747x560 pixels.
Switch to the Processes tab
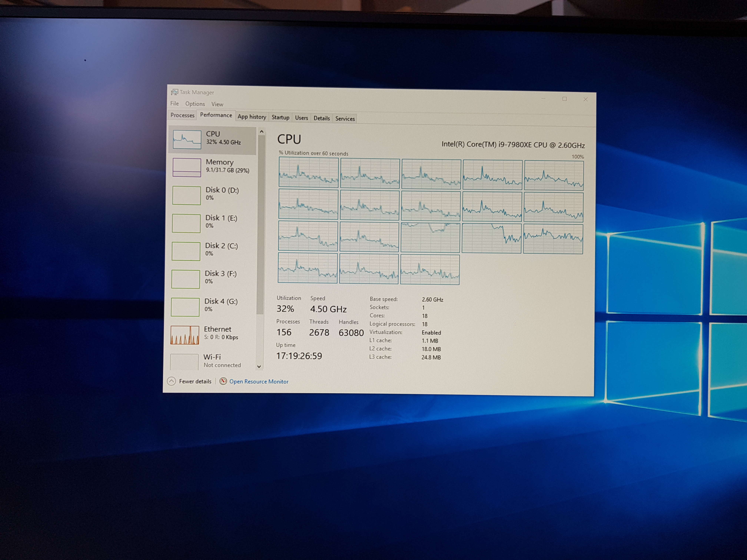[x=182, y=115]
